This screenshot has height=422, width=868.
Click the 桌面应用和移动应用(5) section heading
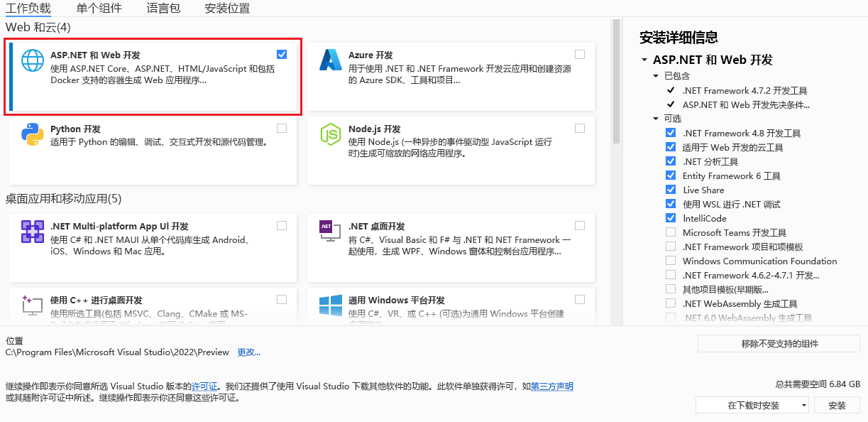point(64,198)
